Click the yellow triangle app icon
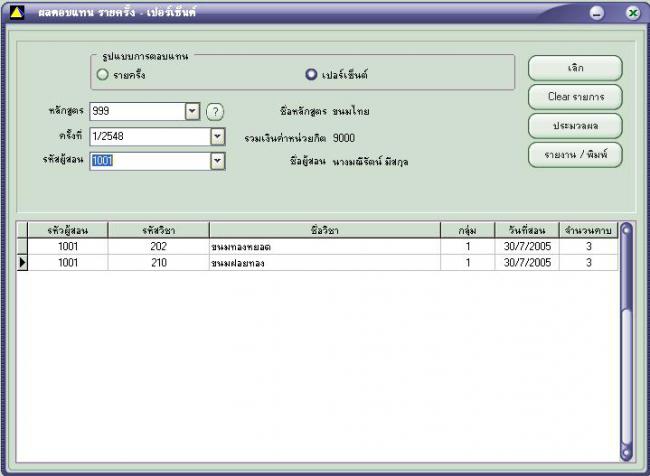650x476 pixels. pyautogui.click(x=16, y=12)
